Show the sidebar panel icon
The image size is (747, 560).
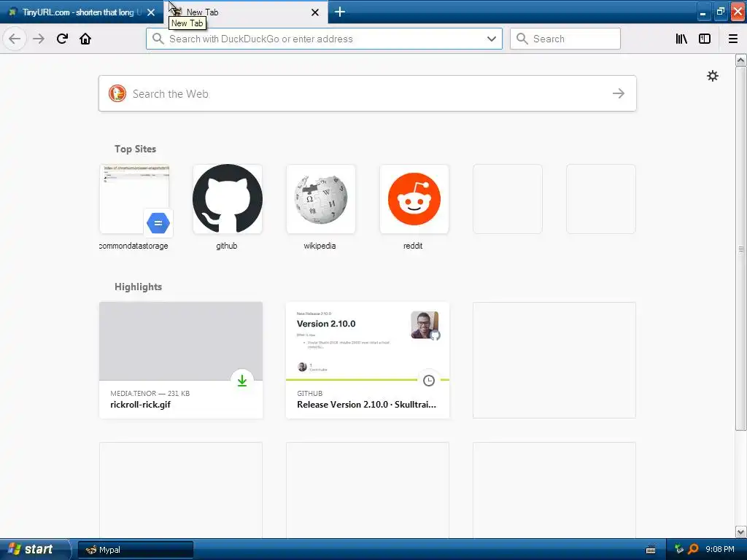point(705,39)
